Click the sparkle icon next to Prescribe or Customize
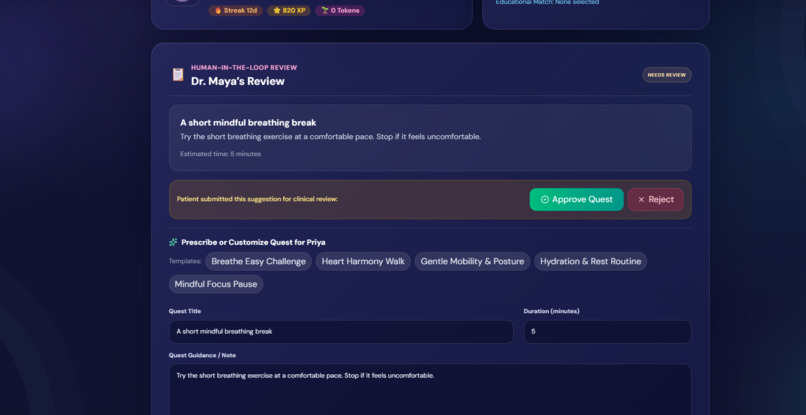The width and height of the screenshot is (806, 415). [173, 242]
